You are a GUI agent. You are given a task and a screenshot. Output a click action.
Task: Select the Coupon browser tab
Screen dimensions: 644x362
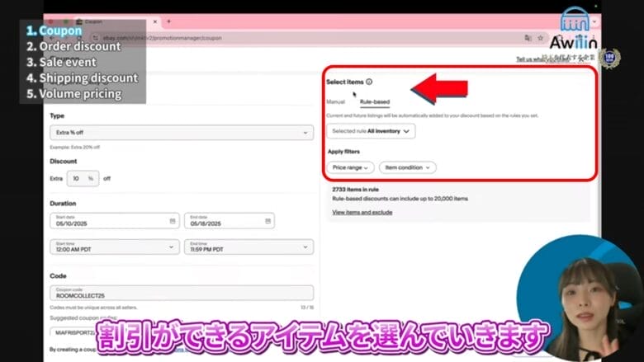pyautogui.click(x=117, y=21)
